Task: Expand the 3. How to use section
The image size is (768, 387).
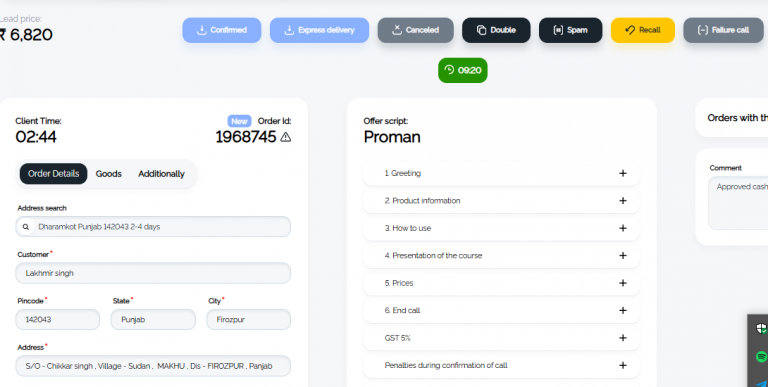Action: coord(502,228)
